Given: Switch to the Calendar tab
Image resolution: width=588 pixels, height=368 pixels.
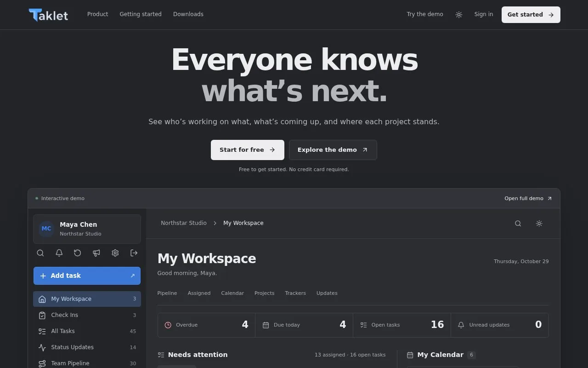Looking at the screenshot, I should tap(232, 293).
